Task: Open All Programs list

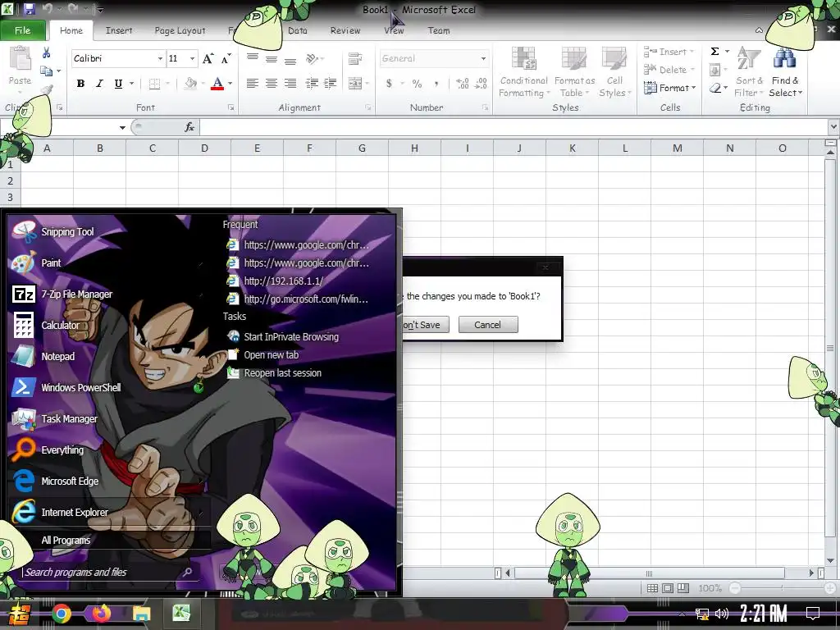Action: pyautogui.click(x=66, y=541)
